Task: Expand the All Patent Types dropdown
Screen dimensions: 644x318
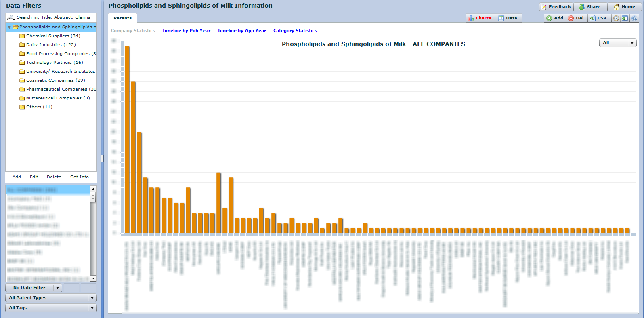Action: pyautogui.click(x=51, y=298)
